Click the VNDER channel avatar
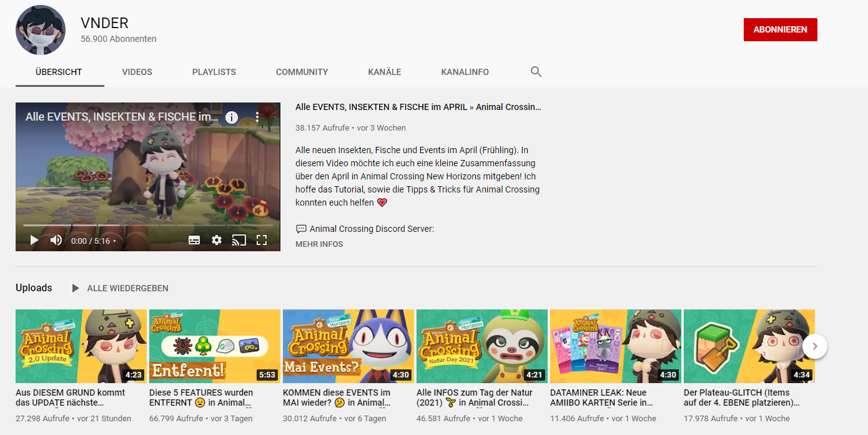Screen dimensions: 868x435 (x=41, y=30)
